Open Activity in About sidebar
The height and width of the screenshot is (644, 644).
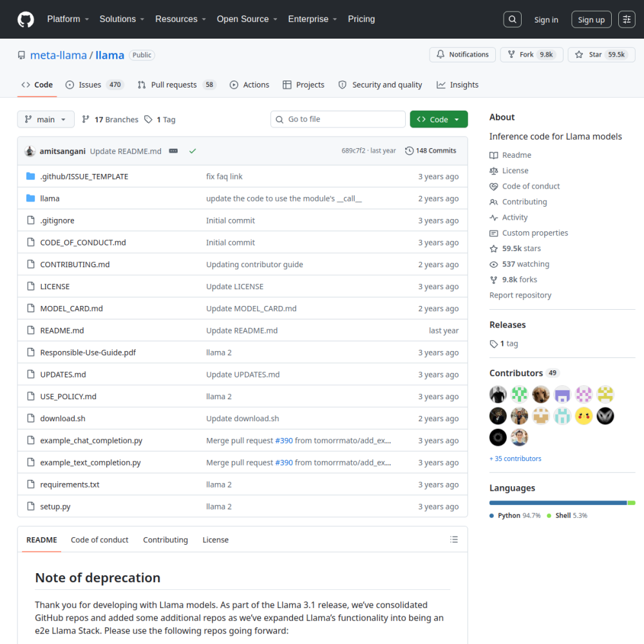[509, 217]
